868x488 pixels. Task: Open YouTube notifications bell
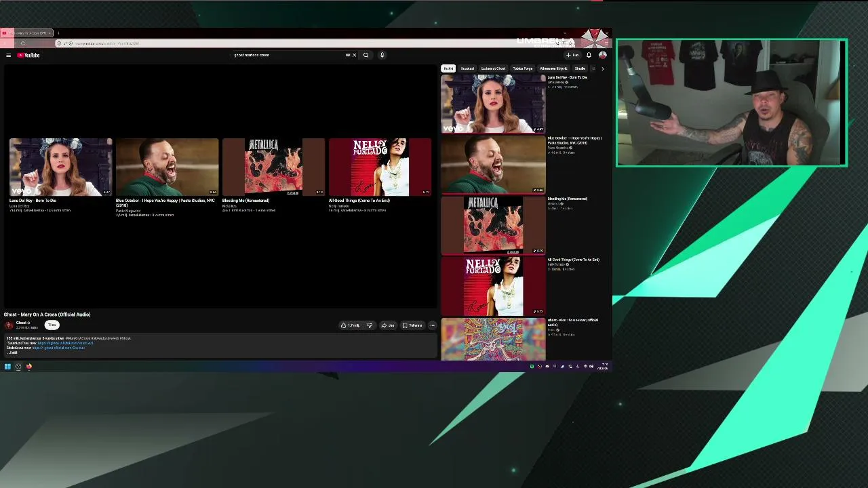[x=589, y=55]
